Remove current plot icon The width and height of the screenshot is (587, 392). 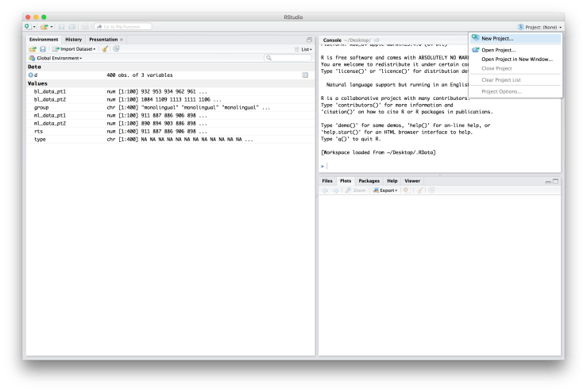point(406,190)
